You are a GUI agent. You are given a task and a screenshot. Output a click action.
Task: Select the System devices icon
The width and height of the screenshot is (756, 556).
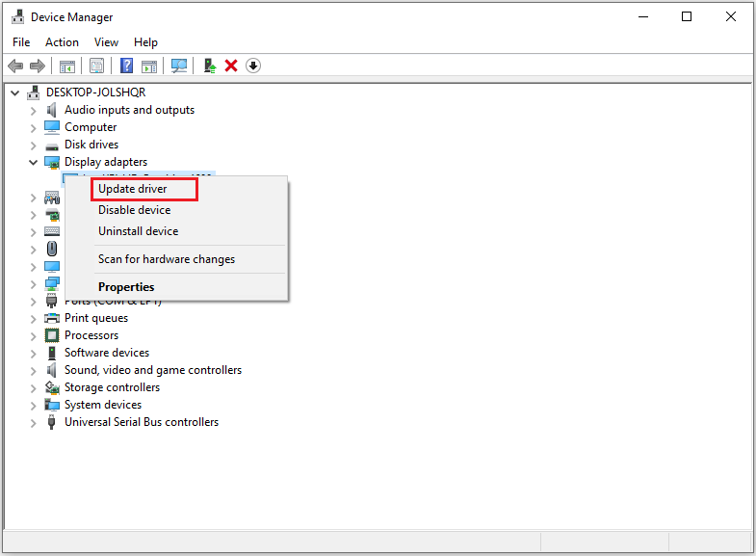point(52,404)
